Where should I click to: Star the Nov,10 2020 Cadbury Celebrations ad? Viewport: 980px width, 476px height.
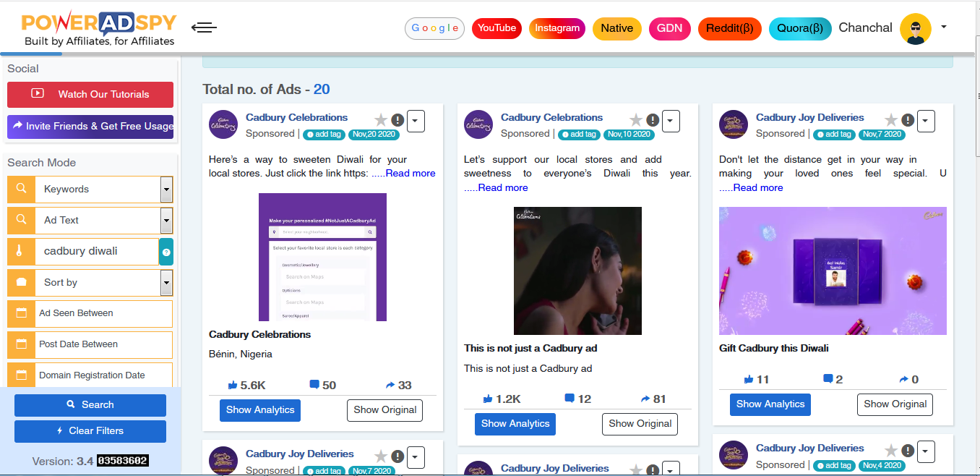click(636, 119)
